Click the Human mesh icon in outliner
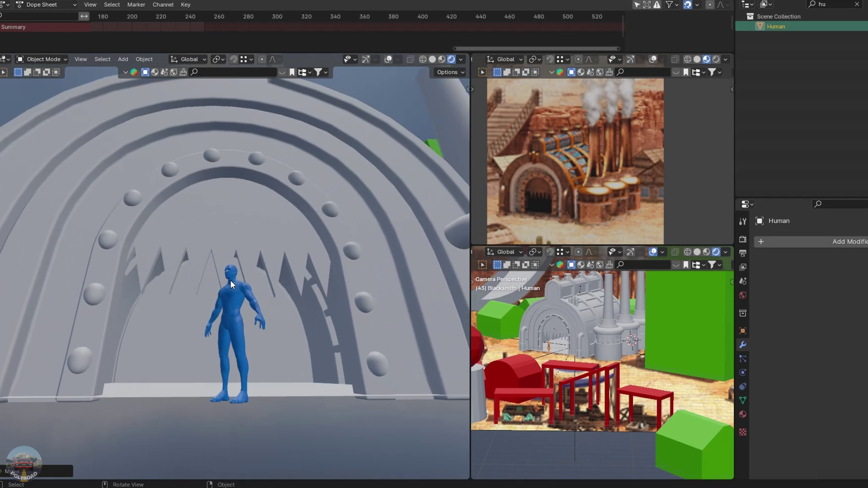The height and width of the screenshot is (488, 868). coord(760,26)
